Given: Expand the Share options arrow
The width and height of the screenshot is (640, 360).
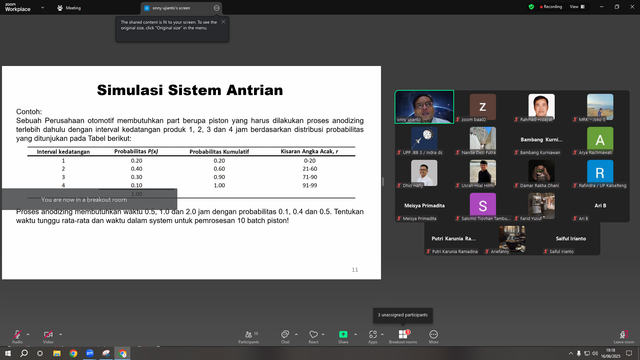Looking at the screenshot, I should tap(356, 334).
